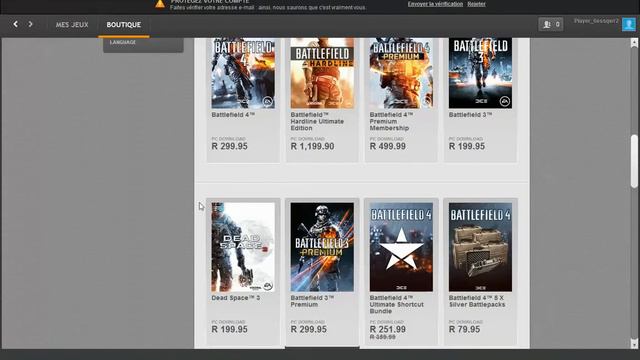Click the Battlefield 3™ Premium title
Screen dimensions: 640x360
pyautogui.click(x=312, y=301)
